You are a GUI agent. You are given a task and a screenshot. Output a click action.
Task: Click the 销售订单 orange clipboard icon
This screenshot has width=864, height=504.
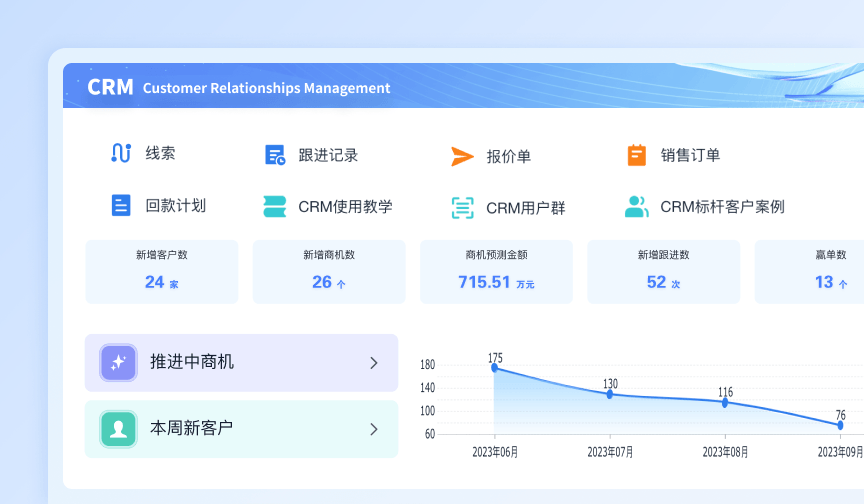coord(636,155)
